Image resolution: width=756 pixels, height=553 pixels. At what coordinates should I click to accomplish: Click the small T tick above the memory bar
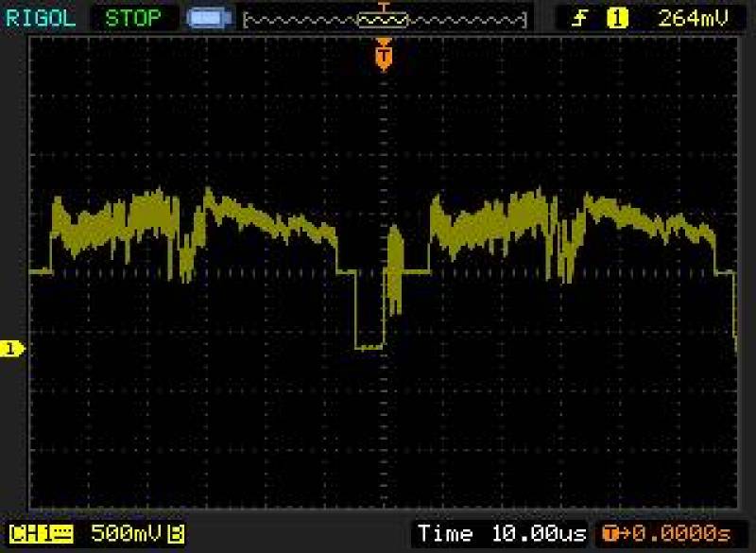(x=383, y=6)
